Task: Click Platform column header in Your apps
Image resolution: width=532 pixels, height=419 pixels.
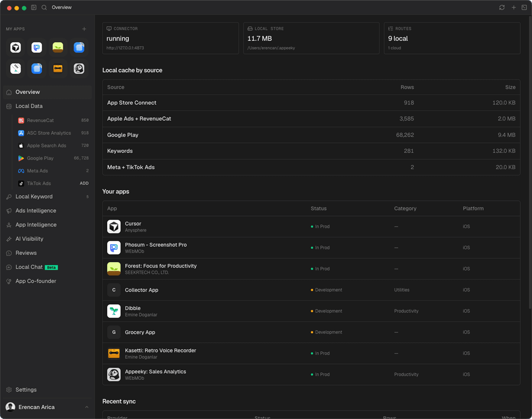Action: click(473, 208)
